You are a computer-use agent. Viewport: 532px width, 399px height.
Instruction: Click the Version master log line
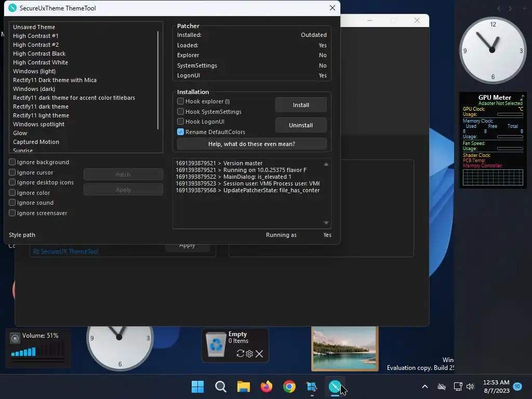tap(219, 163)
